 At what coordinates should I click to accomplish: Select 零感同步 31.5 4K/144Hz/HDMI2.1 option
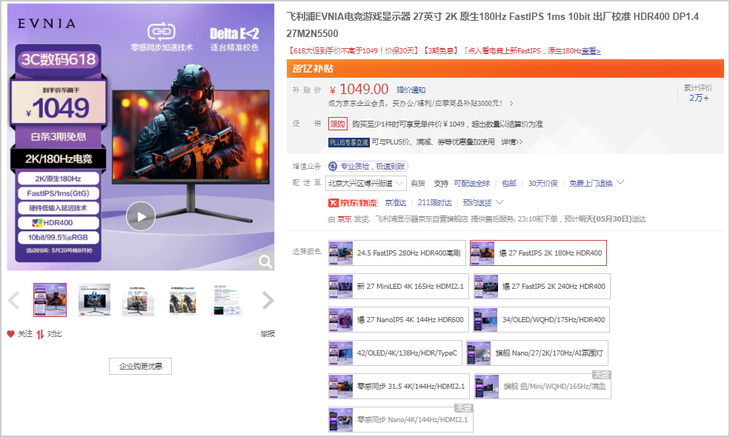[399, 386]
